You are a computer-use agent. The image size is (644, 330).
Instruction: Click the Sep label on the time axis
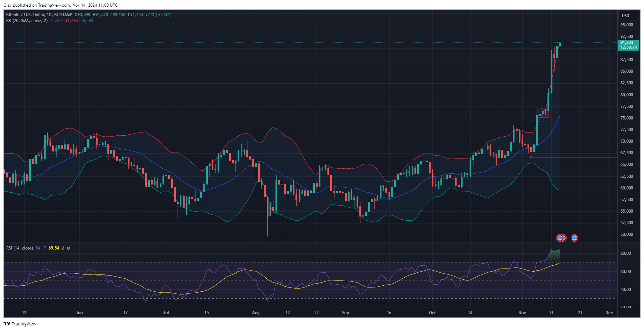click(346, 313)
